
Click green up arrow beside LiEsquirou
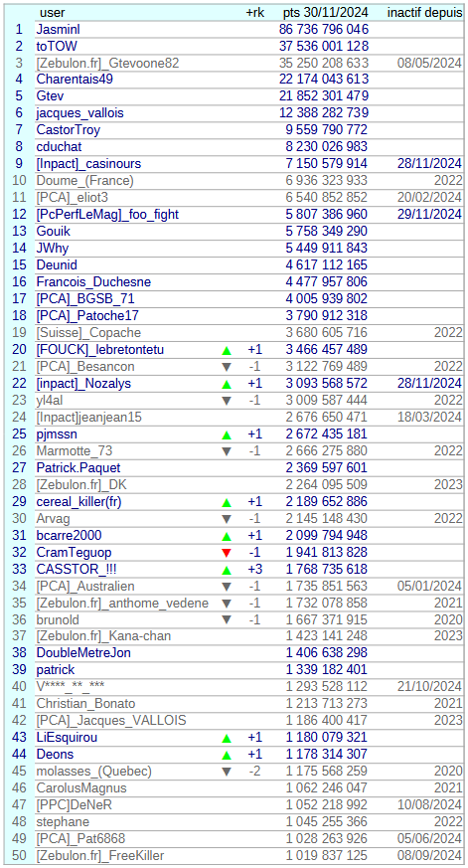coord(227,739)
